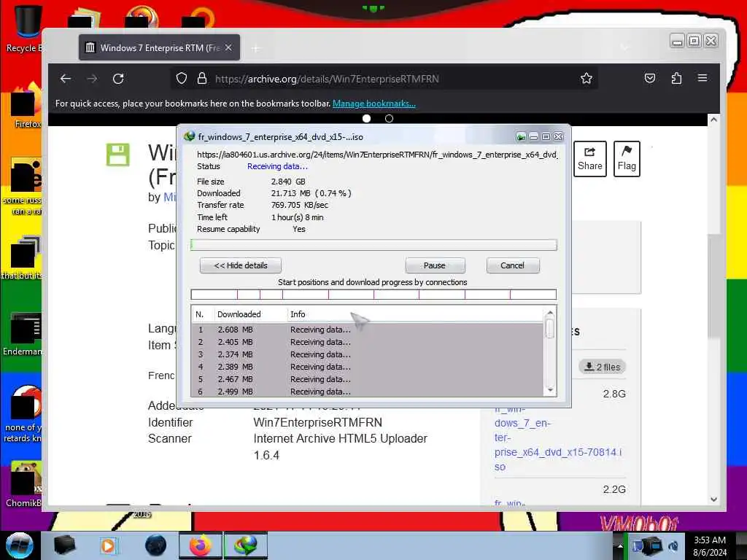Click the Info column header
This screenshot has width=747, height=560.
pyautogui.click(x=415, y=314)
